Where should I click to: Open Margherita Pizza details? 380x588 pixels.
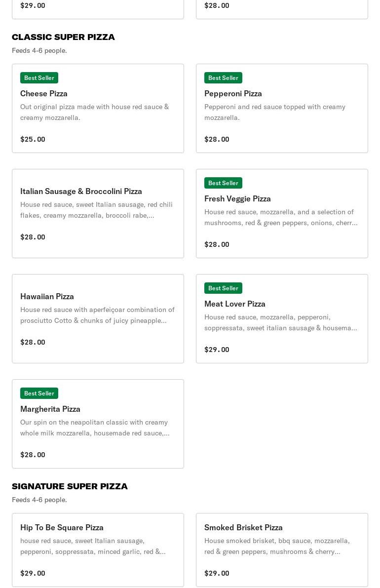tap(98, 424)
